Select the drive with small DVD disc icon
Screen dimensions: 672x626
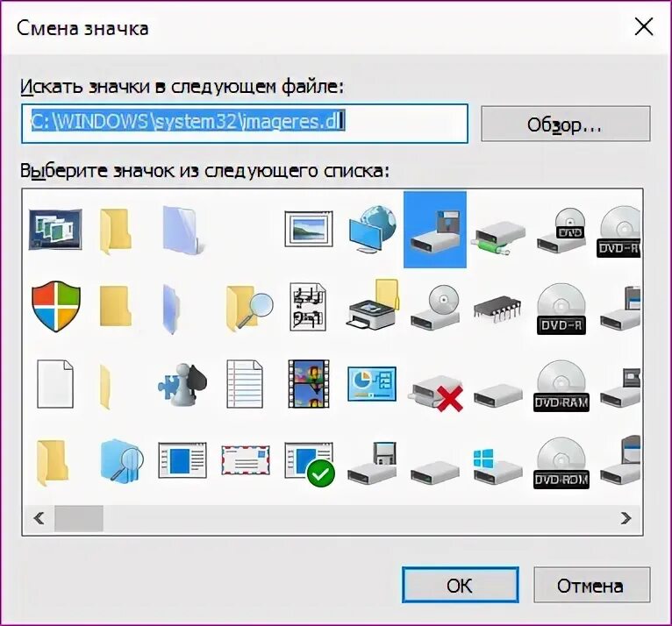561,230
